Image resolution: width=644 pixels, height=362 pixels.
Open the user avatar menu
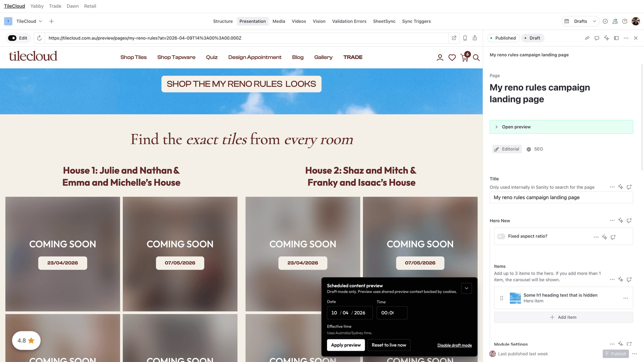pos(636,21)
